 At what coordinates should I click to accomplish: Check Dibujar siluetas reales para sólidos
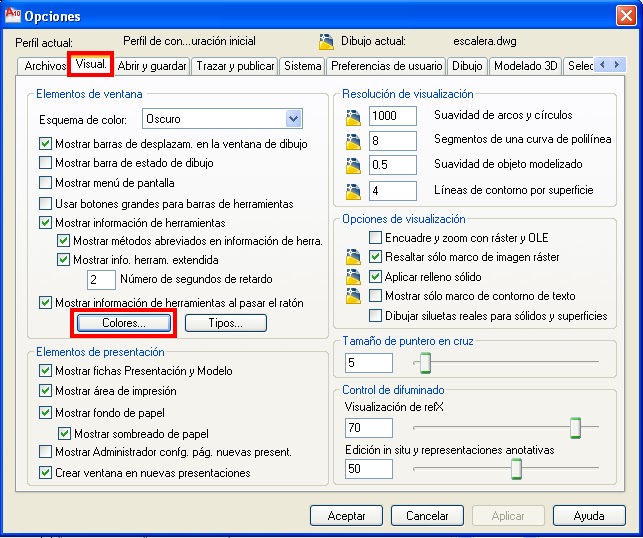click(375, 316)
